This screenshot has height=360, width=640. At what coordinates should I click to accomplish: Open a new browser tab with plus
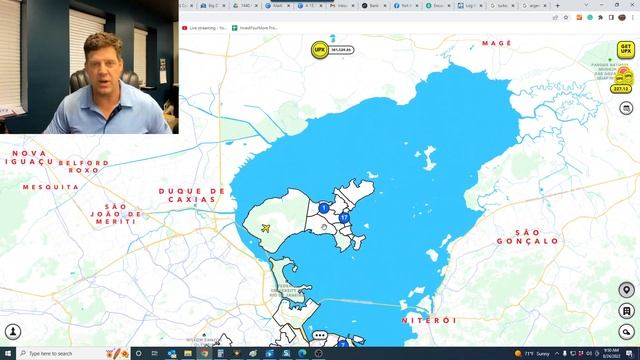(x=558, y=5)
